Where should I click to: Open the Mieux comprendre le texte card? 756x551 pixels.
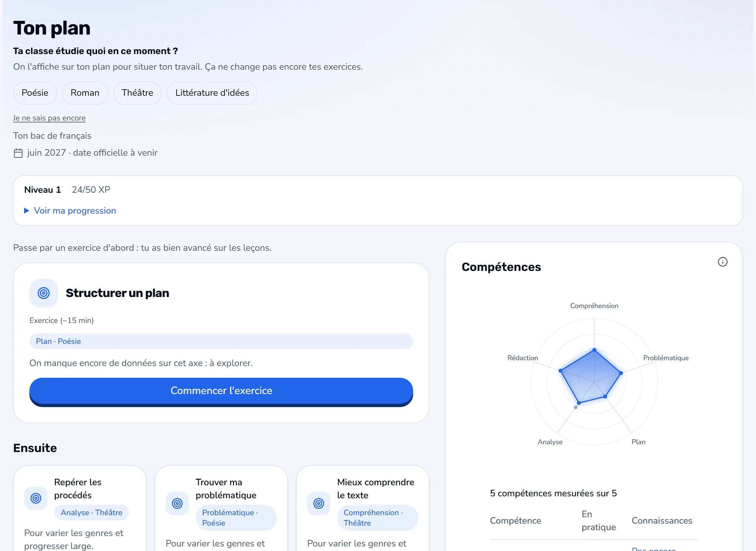pos(362,508)
